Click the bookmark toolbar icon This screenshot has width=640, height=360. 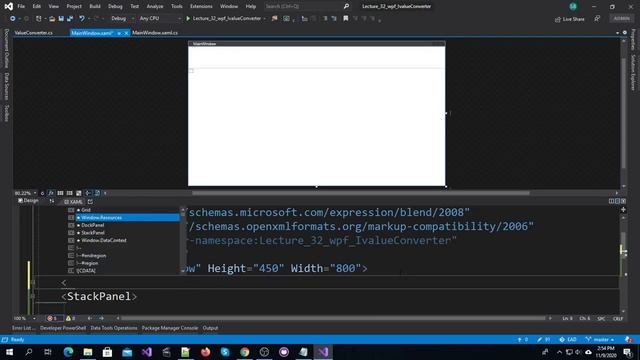click(346, 18)
